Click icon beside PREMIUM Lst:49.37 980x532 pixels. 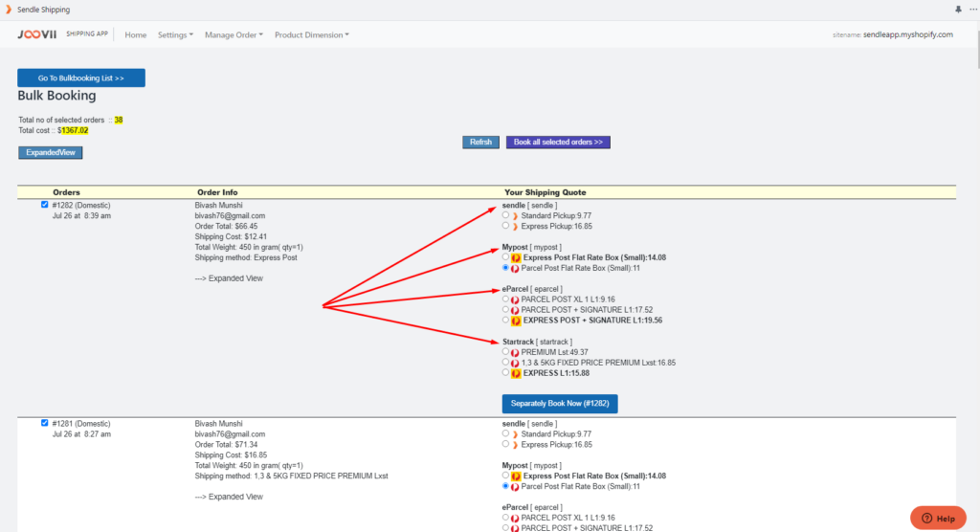coord(515,352)
